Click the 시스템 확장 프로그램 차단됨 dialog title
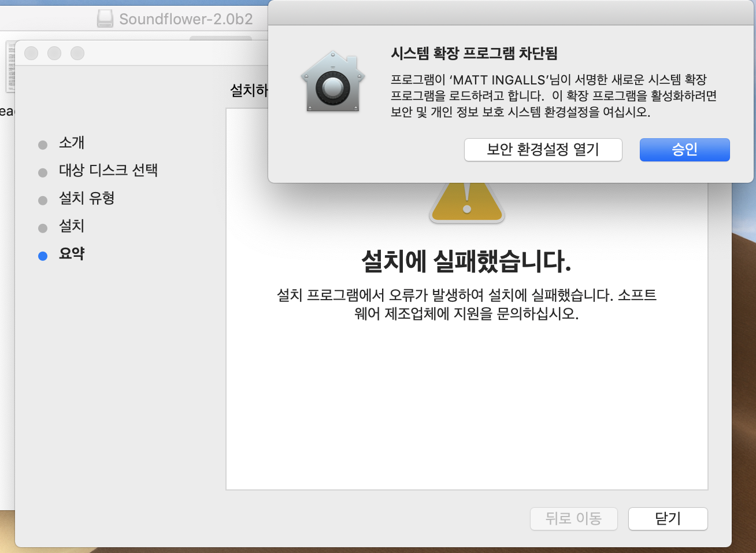This screenshot has width=756, height=553. (x=474, y=54)
